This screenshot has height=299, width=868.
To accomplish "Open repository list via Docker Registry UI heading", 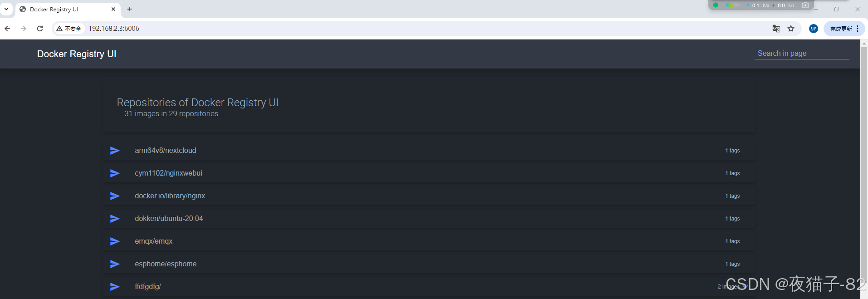I will click(76, 54).
